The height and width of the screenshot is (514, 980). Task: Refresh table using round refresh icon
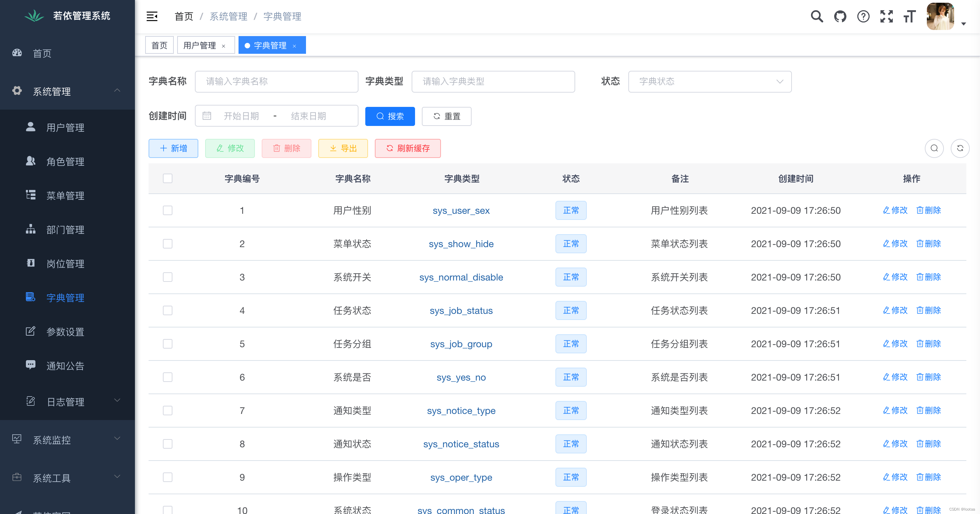pos(960,148)
